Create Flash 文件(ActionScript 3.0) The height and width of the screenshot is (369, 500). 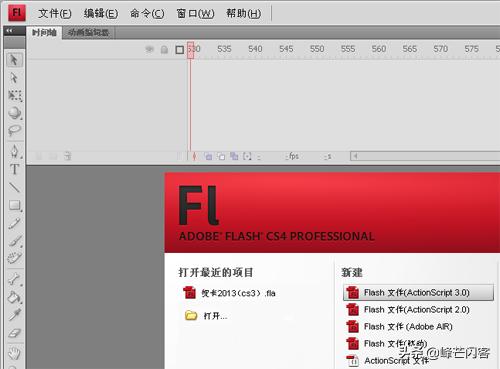[418, 292]
